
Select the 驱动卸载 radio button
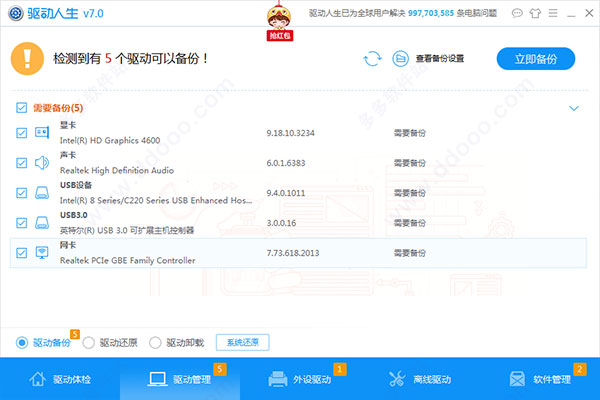(x=155, y=342)
